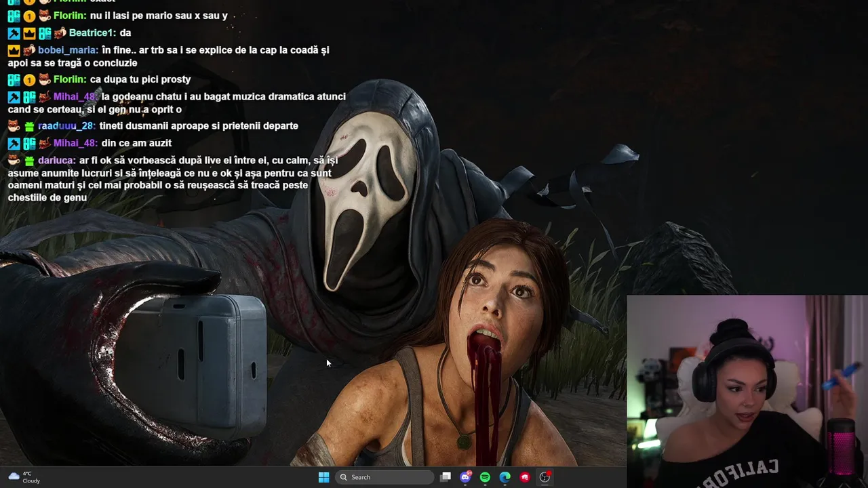
Task: Click the crown badge beside bobei_maria
Action: (14, 50)
